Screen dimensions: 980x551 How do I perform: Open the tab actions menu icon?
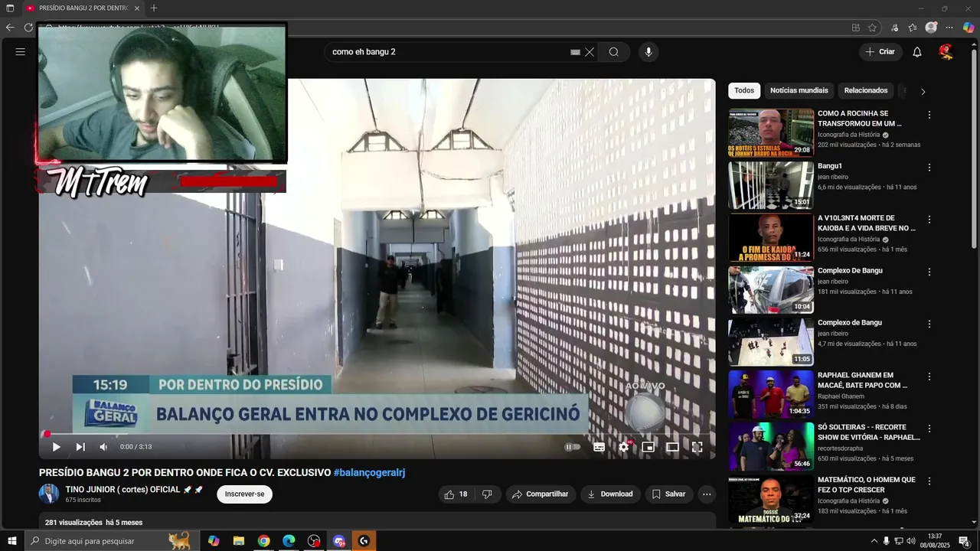10,8
